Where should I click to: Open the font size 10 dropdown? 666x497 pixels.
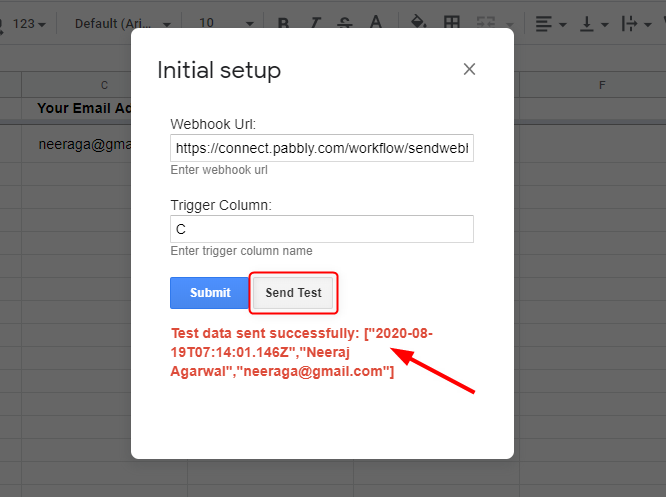click(227, 23)
